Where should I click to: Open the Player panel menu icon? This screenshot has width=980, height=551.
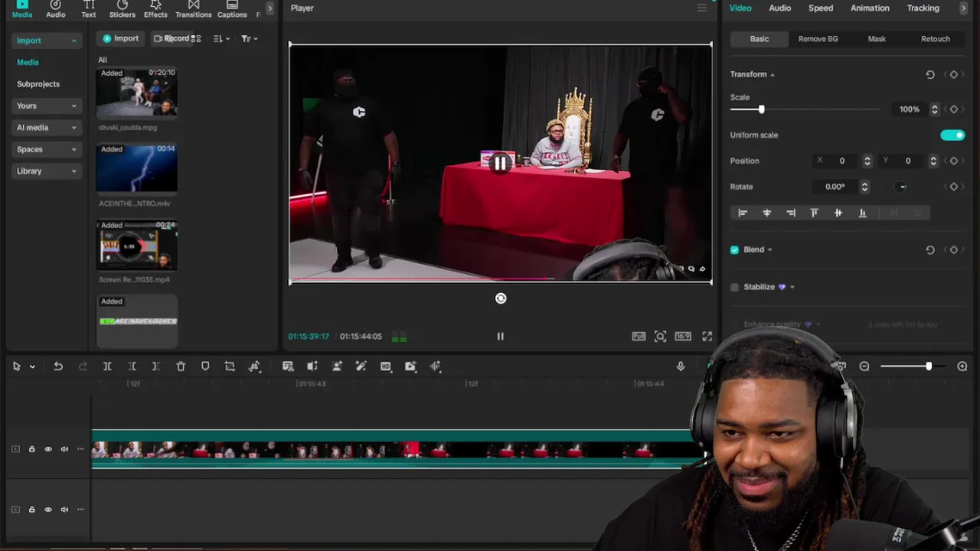(x=701, y=8)
